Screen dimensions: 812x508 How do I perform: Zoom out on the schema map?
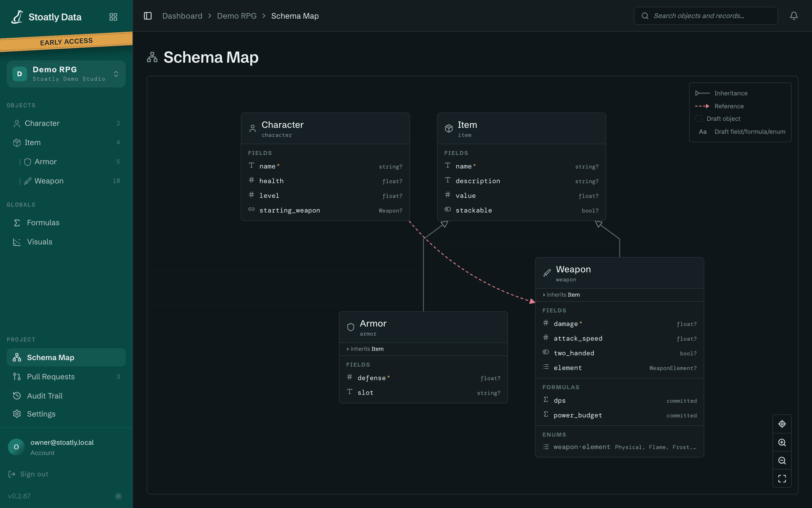pos(782,460)
